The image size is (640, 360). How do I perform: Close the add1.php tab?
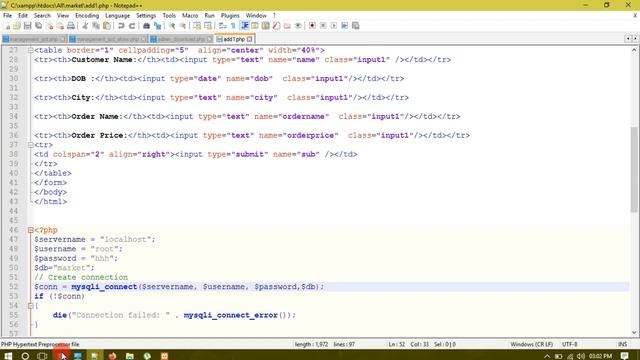coord(250,39)
